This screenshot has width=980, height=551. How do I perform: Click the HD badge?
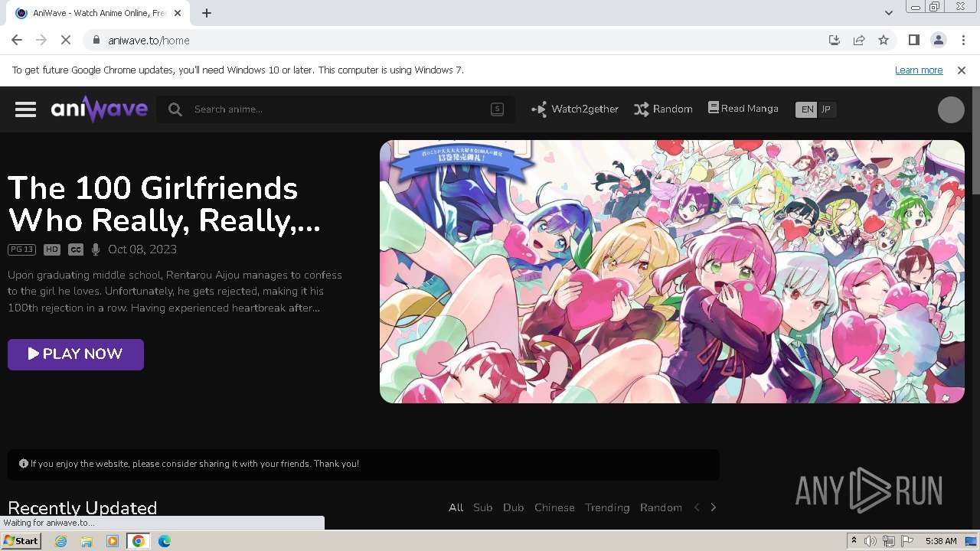click(51, 249)
